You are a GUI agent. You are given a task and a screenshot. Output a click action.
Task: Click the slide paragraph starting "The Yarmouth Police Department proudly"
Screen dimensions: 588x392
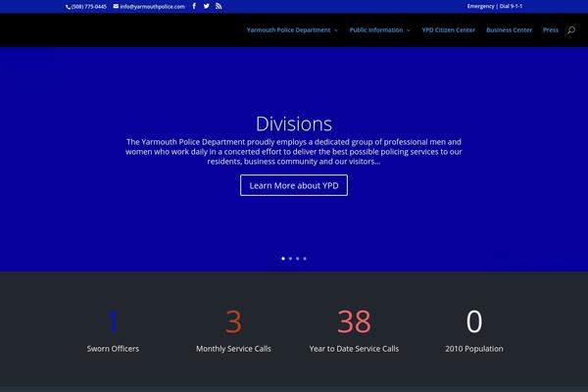tap(294, 152)
